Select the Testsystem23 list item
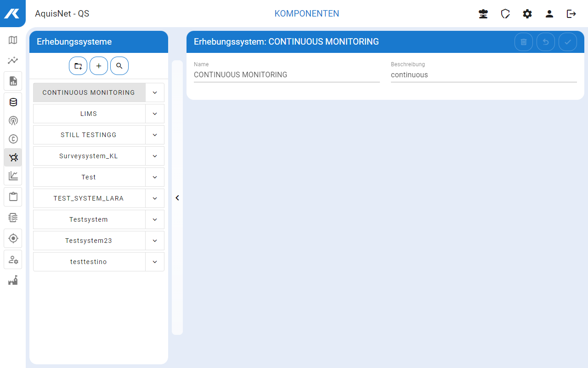588x368 pixels. (89, 241)
